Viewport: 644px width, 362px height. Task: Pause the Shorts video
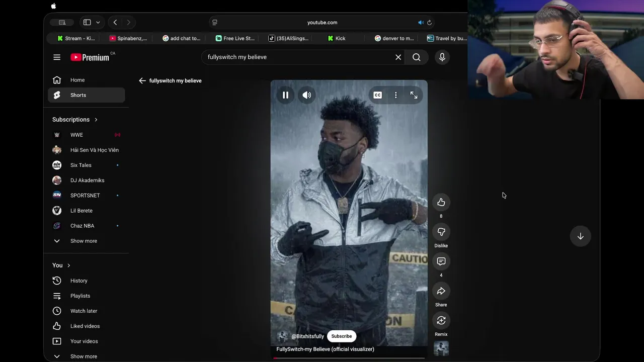coord(285,95)
